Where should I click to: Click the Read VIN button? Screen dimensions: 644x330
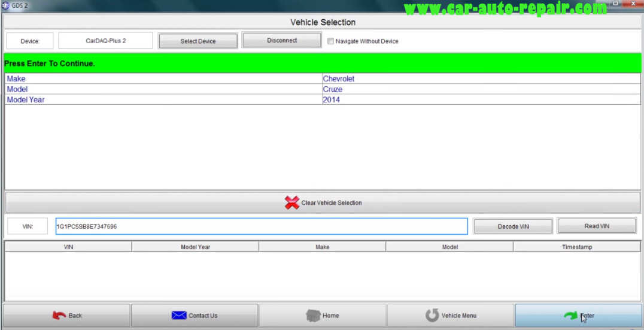point(596,226)
